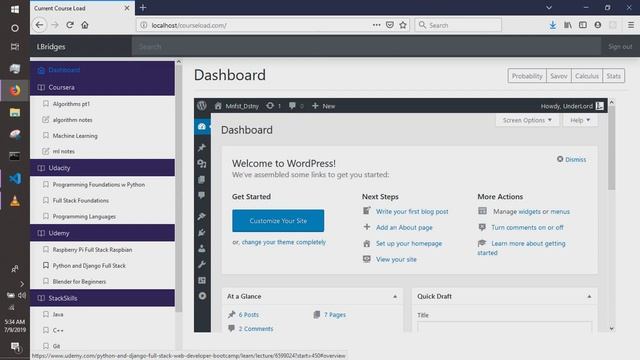Open WordPress Tools wrench sidebar icon
640x360 pixels.
tap(202, 264)
